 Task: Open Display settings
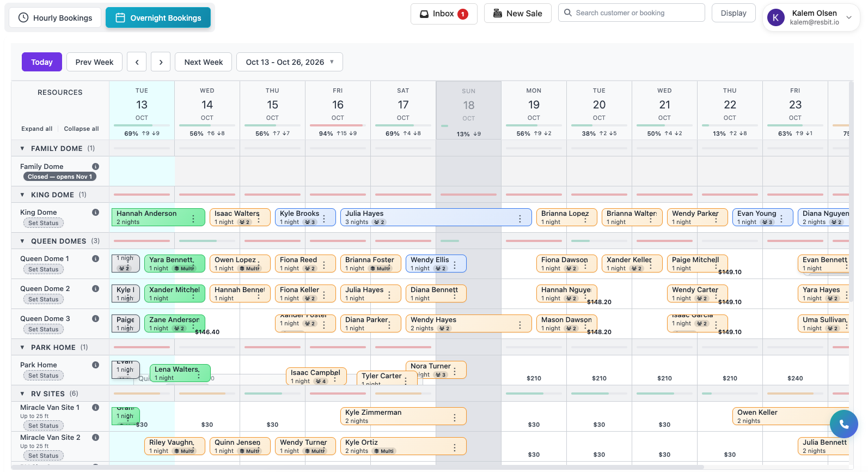pyautogui.click(x=733, y=13)
